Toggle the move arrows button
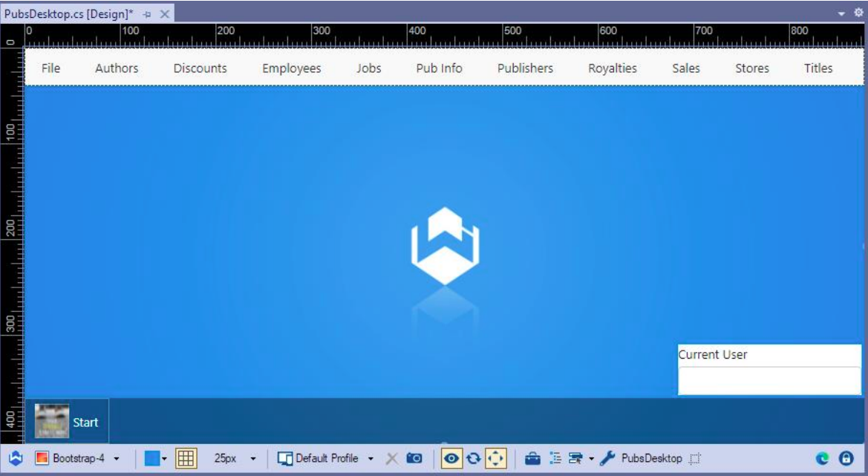The height and width of the screenshot is (476, 868). tap(495, 458)
